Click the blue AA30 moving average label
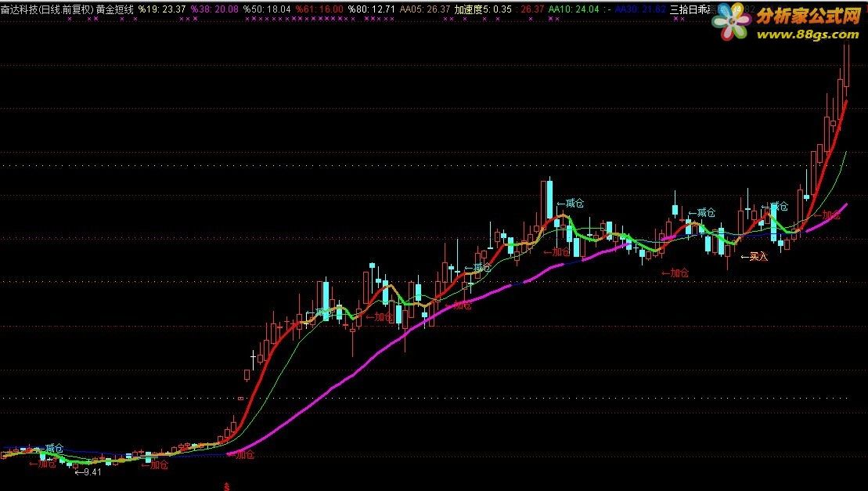This screenshot has width=868, height=491. pyautogui.click(x=640, y=9)
